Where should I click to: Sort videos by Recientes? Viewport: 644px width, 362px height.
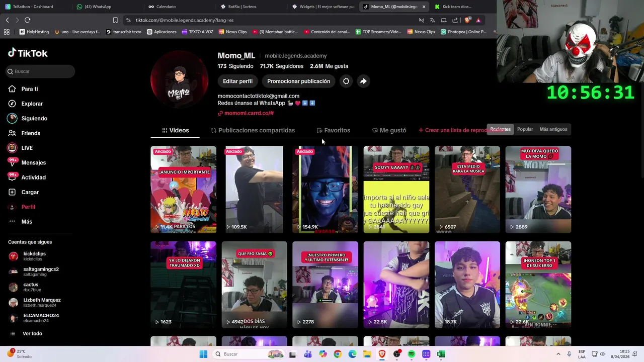tap(500, 129)
